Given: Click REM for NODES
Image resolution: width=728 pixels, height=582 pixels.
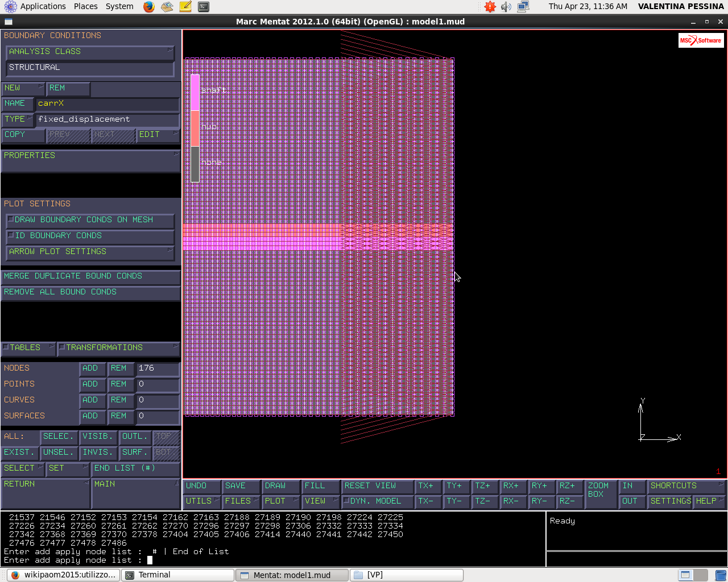Looking at the screenshot, I should (x=121, y=368).
